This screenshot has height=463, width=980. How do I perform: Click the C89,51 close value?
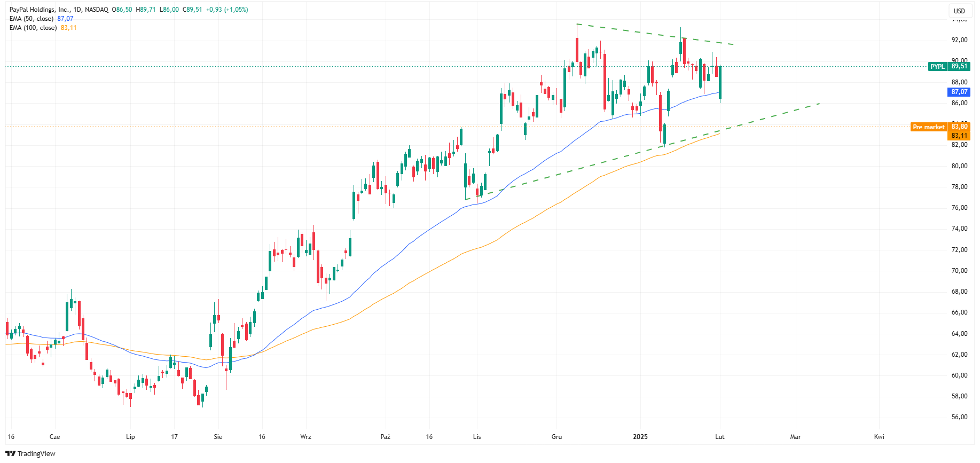coord(192,10)
